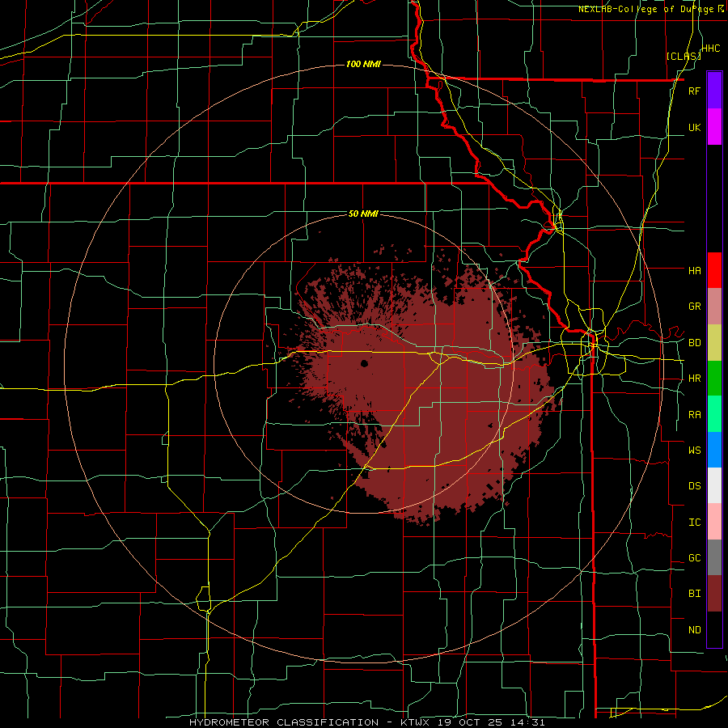728x728 pixels.
Task: Click the ND legend label
Action: [x=694, y=630]
